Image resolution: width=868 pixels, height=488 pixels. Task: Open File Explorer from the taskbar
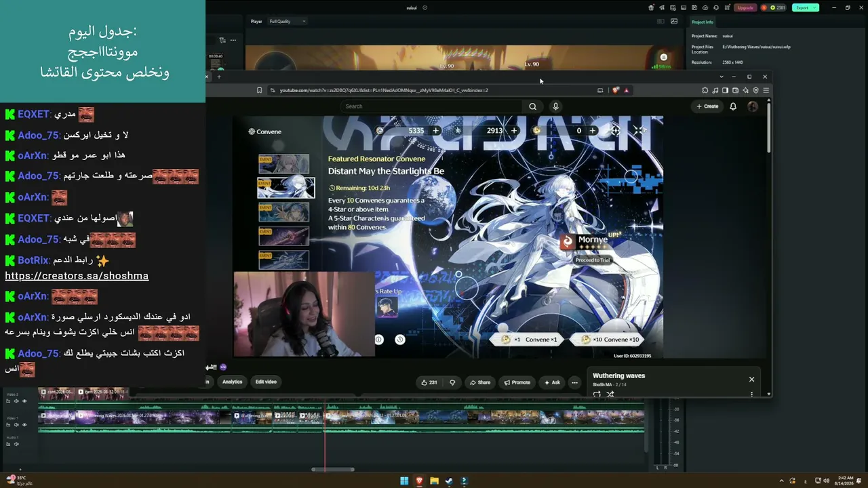434,481
